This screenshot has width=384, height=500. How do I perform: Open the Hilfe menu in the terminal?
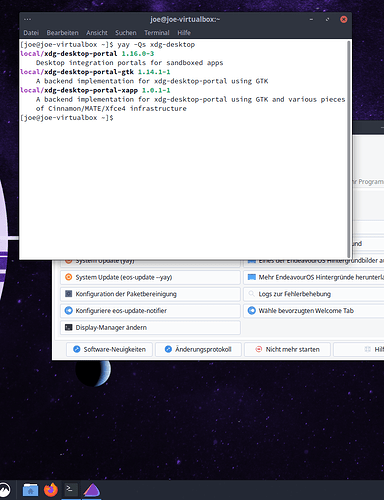coord(184,33)
